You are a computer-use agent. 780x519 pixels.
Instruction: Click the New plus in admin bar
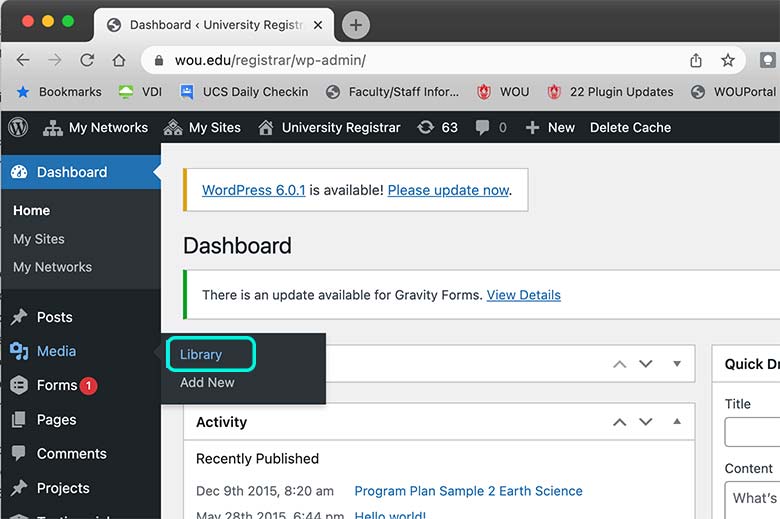550,127
